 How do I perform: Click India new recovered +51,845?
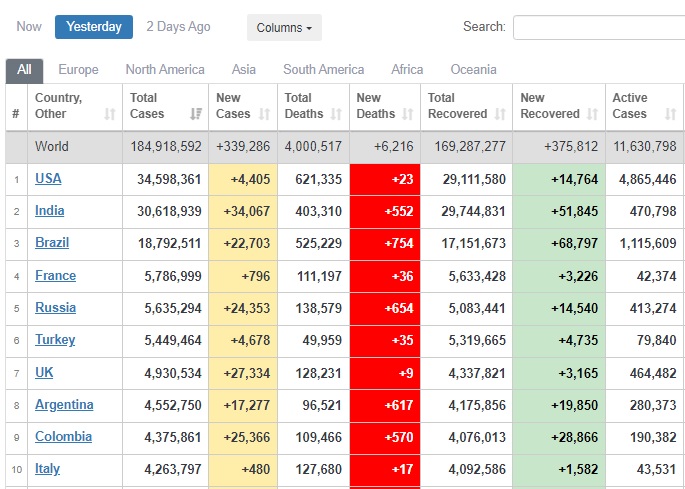click(x=574, y=212)
